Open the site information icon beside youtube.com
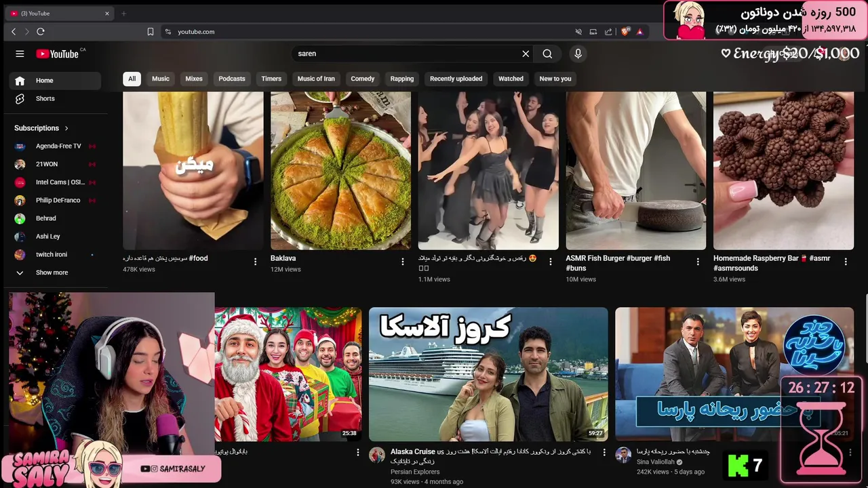Image resolution: width=868 pixels, height=488 pixels. (x=167, y=31)
